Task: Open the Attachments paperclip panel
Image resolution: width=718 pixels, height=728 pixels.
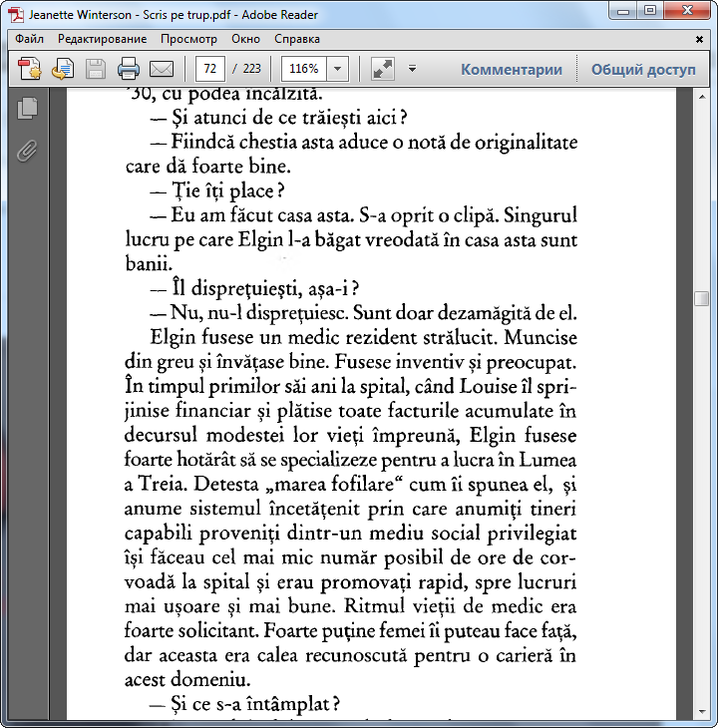Action: [27, 151]
